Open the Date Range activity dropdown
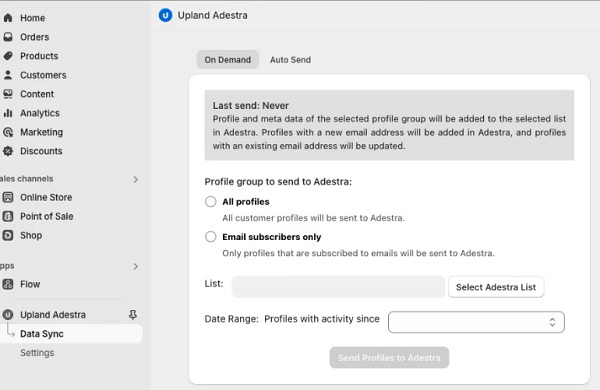The image size is (600, 390). (x=476, y=322)
